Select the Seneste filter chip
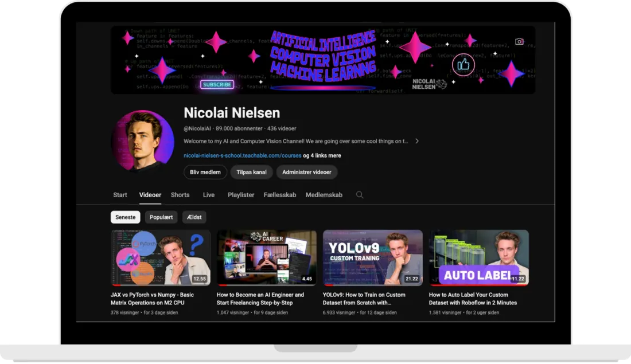Image resolution: width=631 pixels, height=364 pixels. pos(126,217)
